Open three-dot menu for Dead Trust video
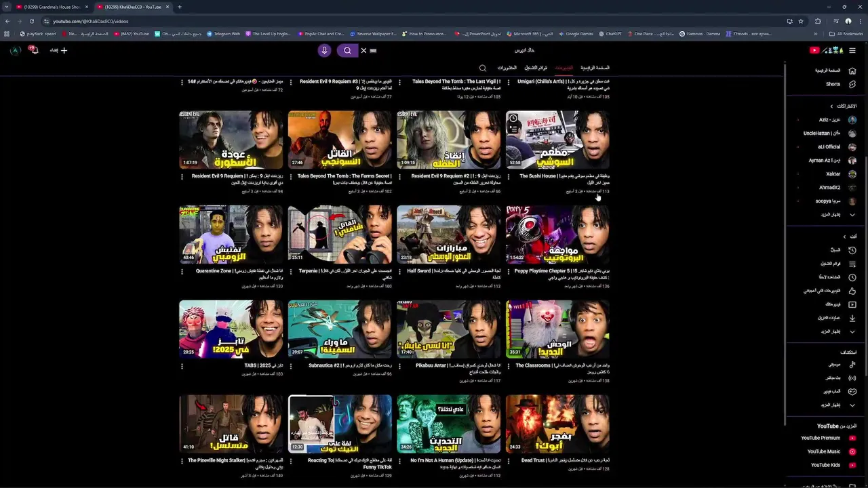This screenshot has height=488, width=868. [509, 461]
